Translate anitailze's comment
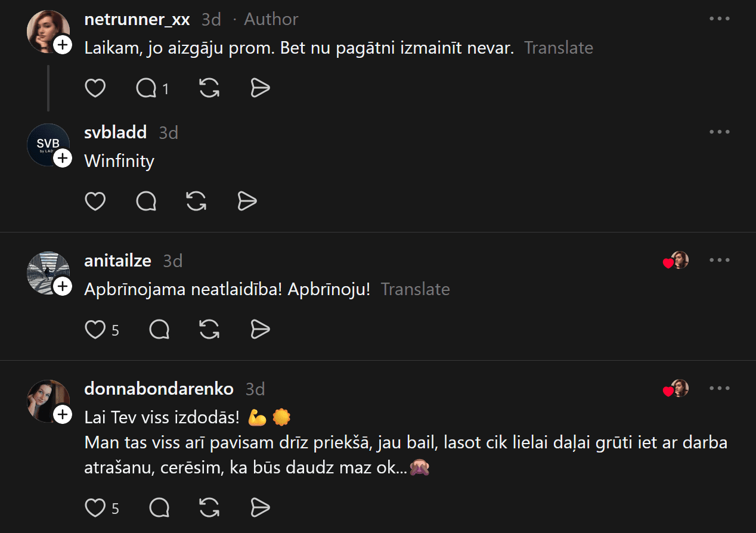 pyautogui.click(x=415, y=290)
